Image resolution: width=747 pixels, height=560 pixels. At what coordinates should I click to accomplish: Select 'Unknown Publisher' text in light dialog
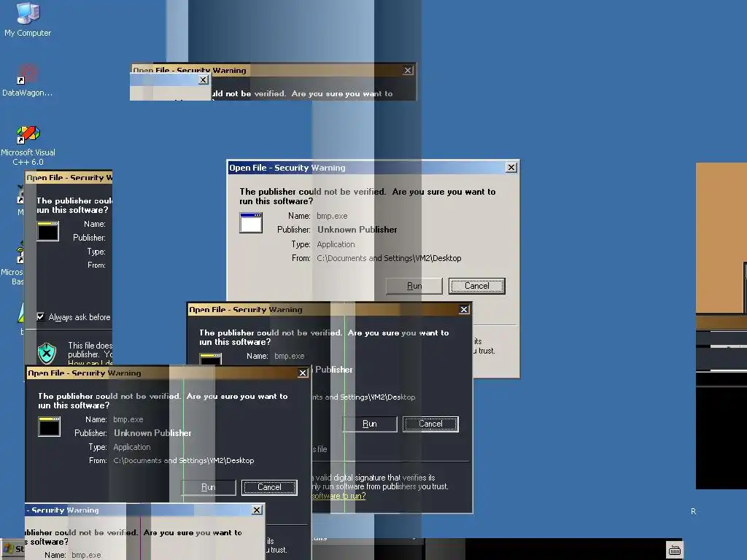click(357, 230)
